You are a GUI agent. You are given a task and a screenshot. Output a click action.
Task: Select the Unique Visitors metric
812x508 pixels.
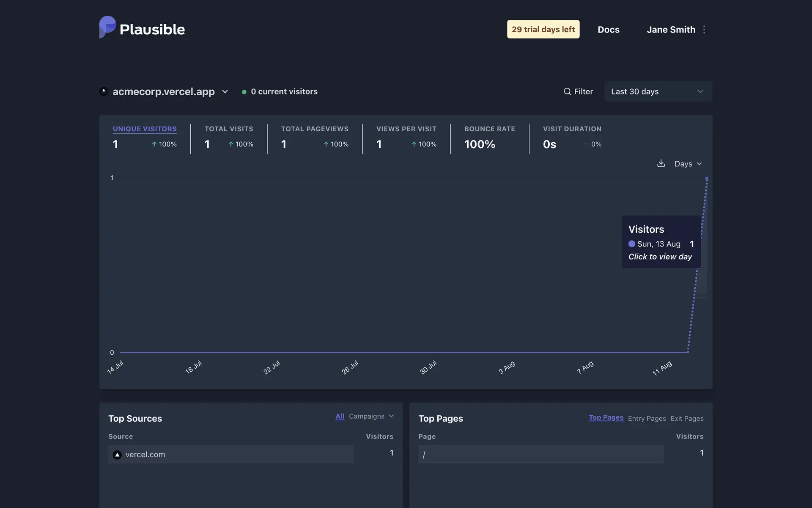145,129
